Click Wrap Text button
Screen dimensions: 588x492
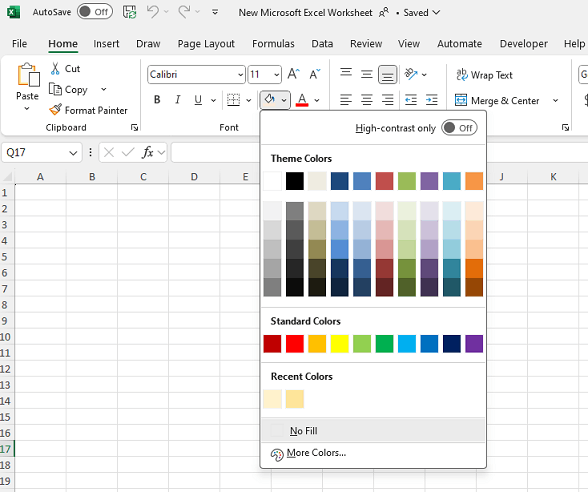click(484, 75)
